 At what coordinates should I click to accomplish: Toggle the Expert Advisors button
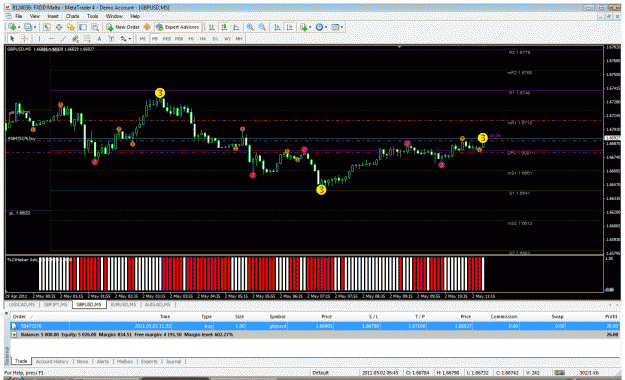[177, 27]
